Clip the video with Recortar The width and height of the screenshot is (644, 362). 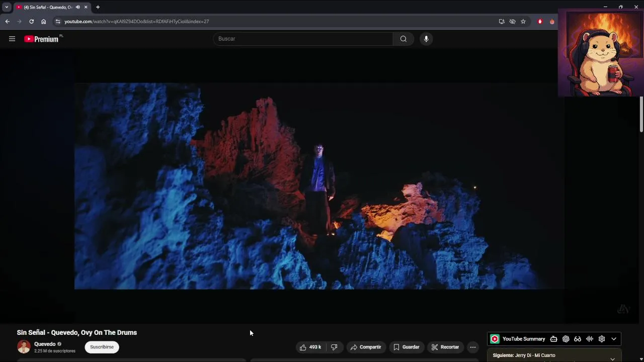point(445,347)
